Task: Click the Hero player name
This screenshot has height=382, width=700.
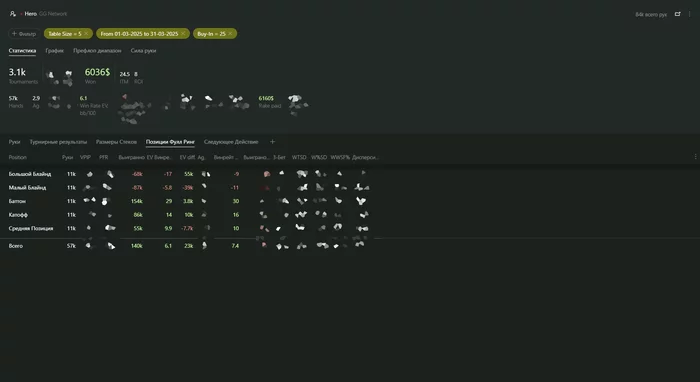Action: tap(30, 14)
